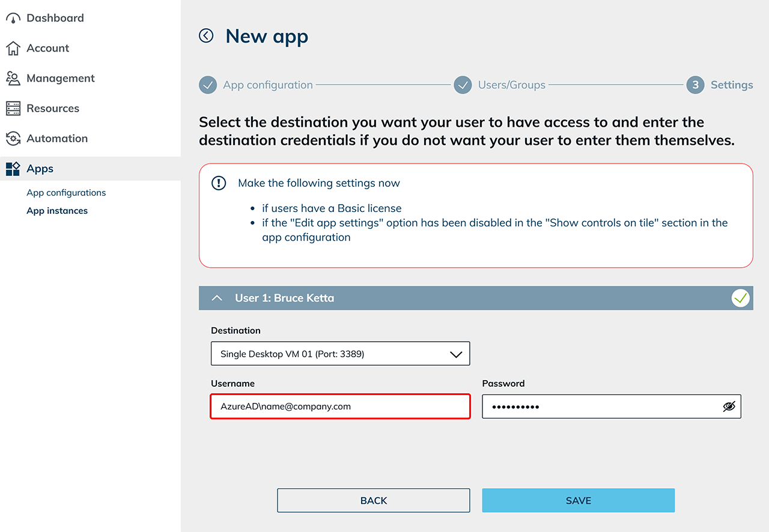Go to the Users/Groups step
This screenshot has height=532, width=769.
[511, 85]
